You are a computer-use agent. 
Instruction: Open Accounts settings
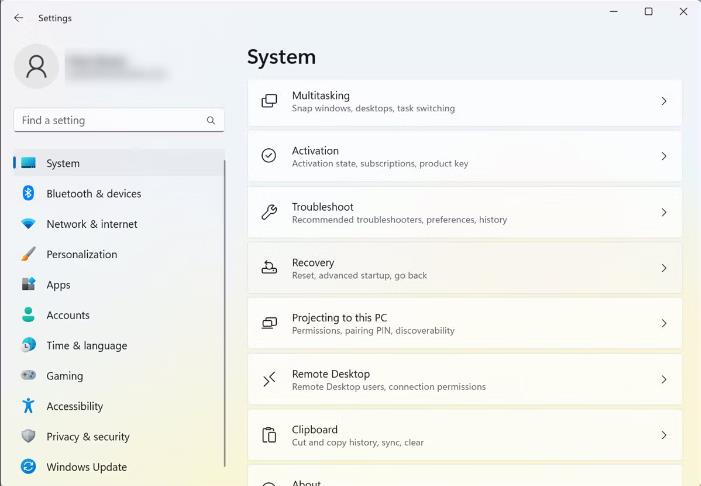click(x=118, y=315)
